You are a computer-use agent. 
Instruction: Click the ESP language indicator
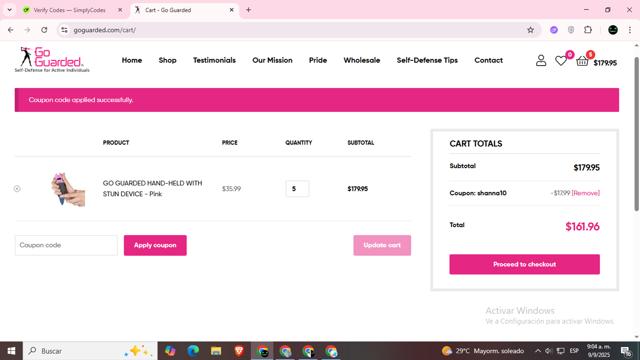coord(574,351)
